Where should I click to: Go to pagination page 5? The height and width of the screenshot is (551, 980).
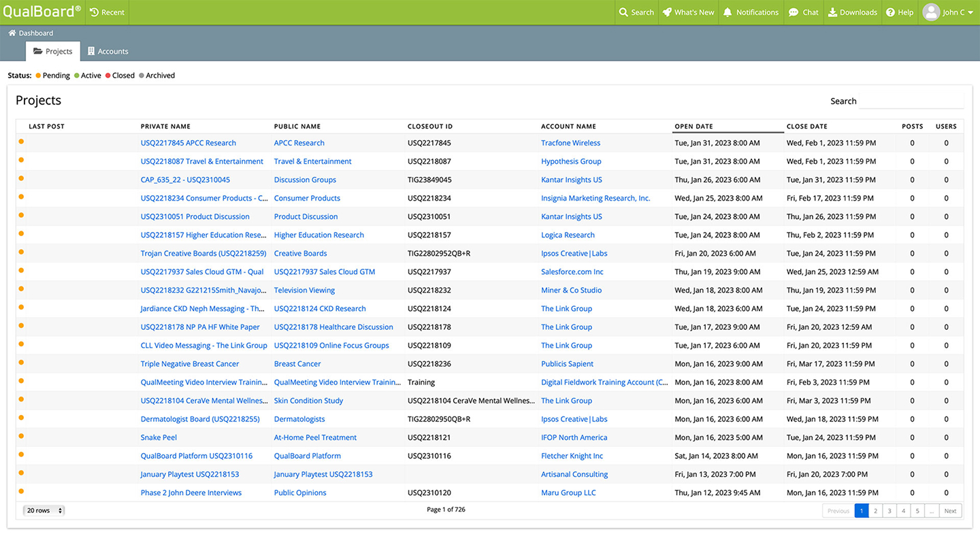point(917,511)
